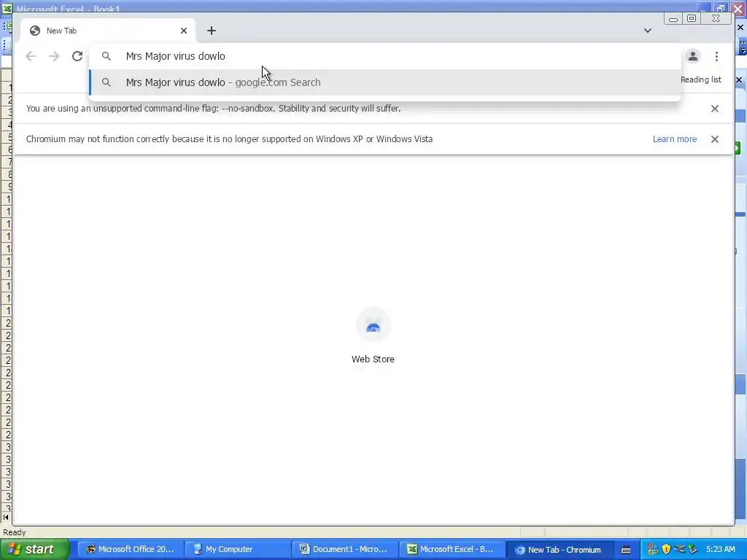This screenshot has width=747, height=560.
Task: Choose the google.com Search suggestion
Action: 385,82
